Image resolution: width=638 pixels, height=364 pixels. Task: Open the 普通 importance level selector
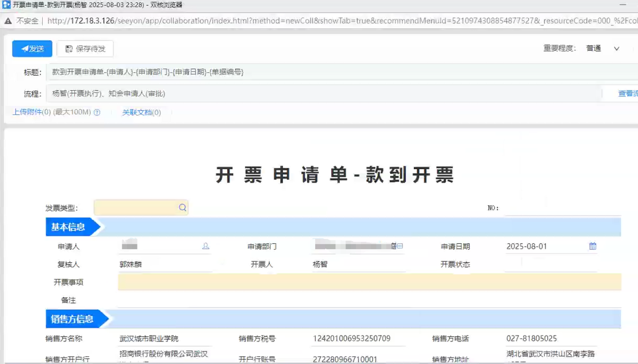coord(594,49)
